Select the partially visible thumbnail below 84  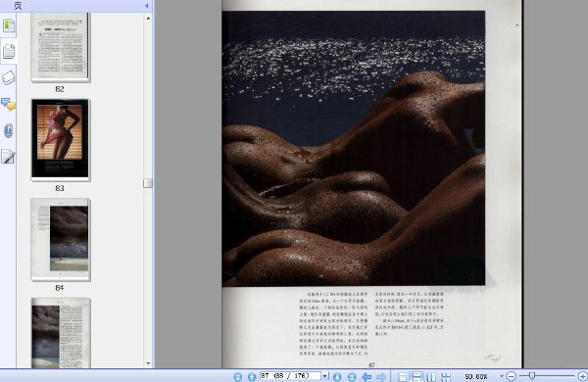coord(61,333)
